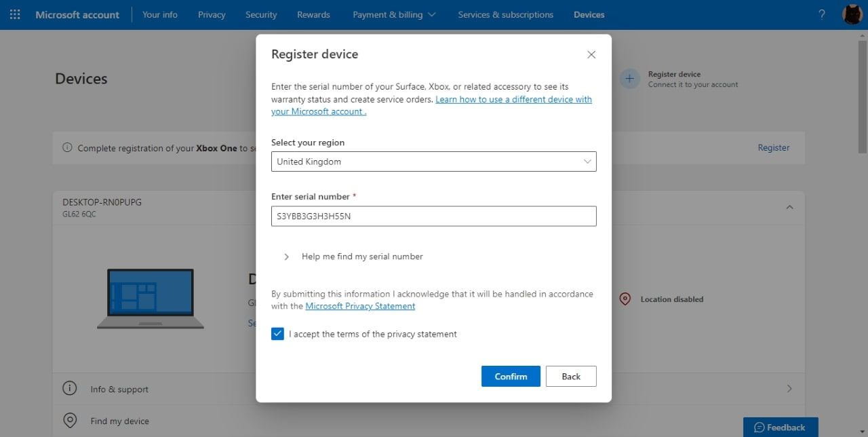The image size is (868, 437).
Task: Open the Microsoft apps grid launcher
Action: click(x=15, y=14)
